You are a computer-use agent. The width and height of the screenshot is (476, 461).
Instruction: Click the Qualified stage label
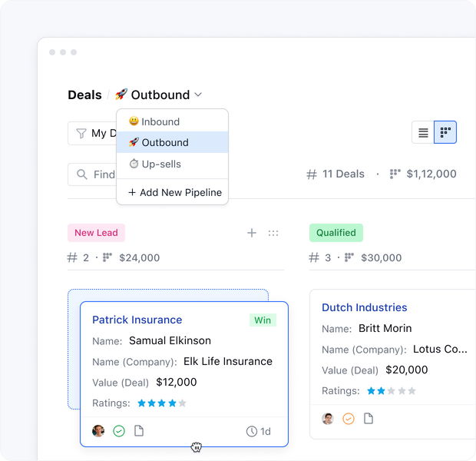click(x=336, y=233)
